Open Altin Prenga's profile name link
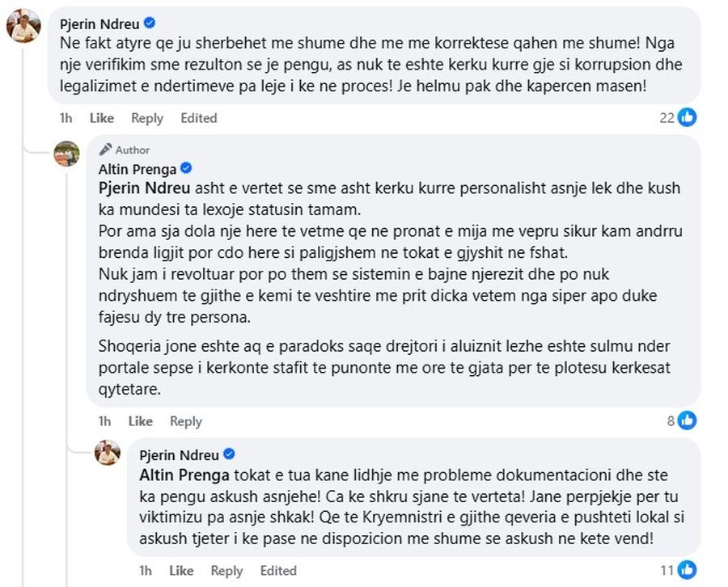 click(136, 168)
